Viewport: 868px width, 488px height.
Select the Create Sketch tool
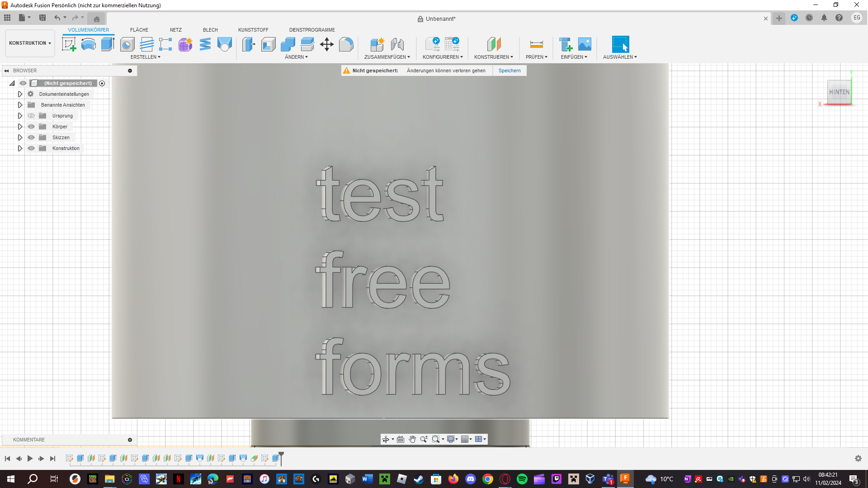coord(69,44)
